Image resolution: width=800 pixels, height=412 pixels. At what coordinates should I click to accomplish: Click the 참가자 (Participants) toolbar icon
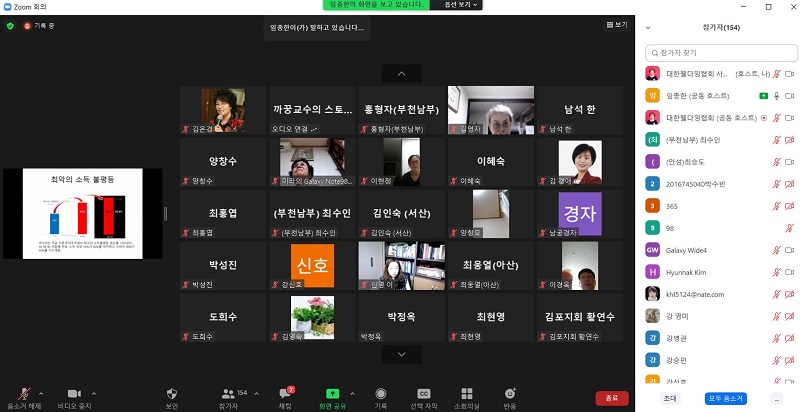(x=227, y=394)
